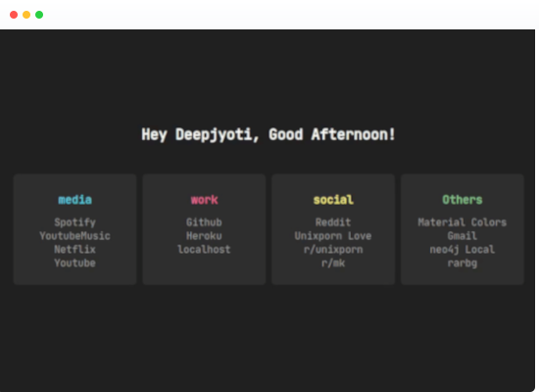Go to r/unixporn link

333,249
